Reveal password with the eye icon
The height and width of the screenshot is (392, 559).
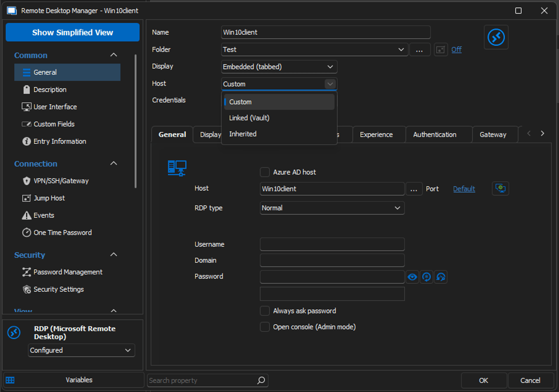(412, 277)
